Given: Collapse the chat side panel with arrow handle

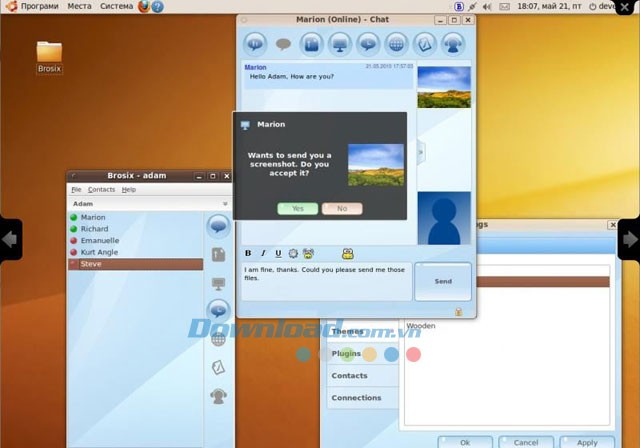Looking at the screenshot, I should point(421,152).
